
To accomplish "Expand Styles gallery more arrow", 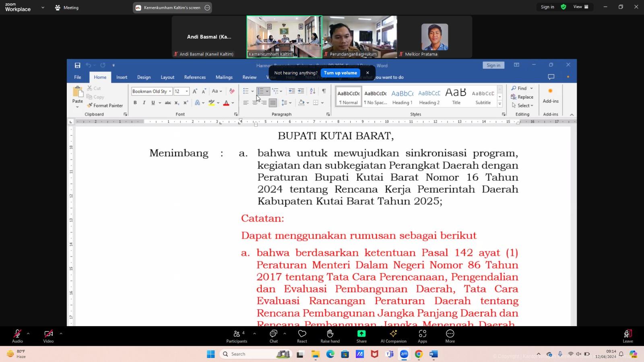I will (500, 104).
